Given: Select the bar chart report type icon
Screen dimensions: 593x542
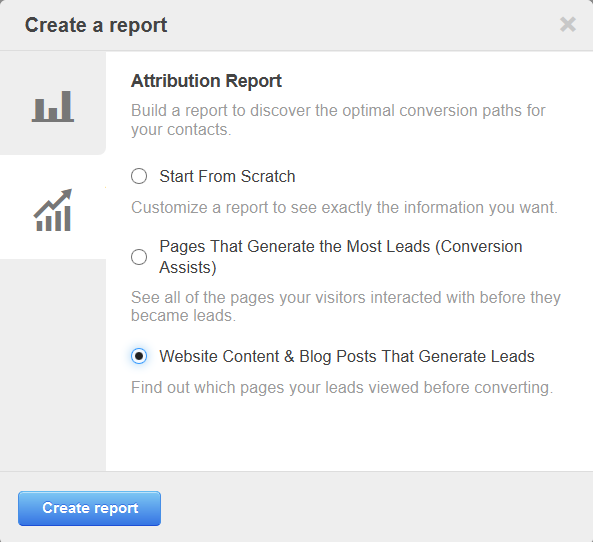Looking at the screenshot, I should 53,106.
